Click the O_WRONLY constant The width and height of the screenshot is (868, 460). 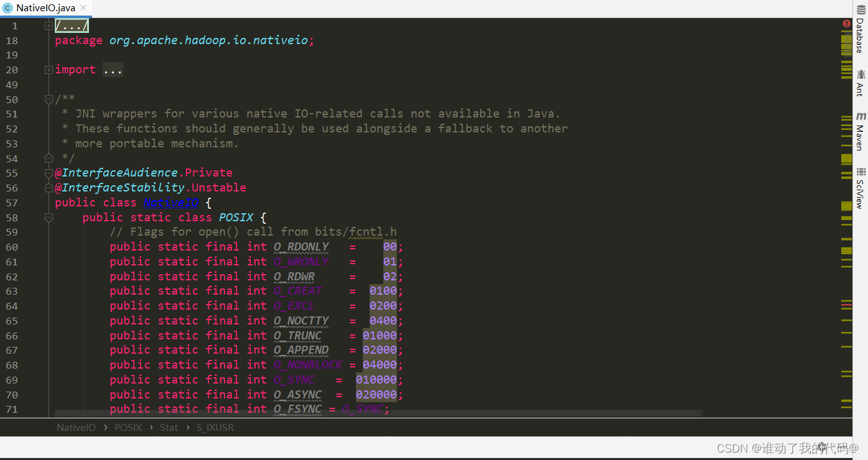(301, 262)
